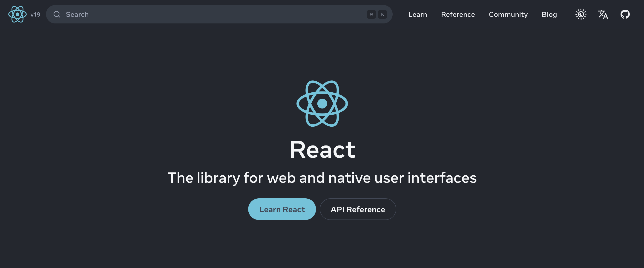This screenshot has width=644, height=268.
Task: Click the React logo in the navbar
Action: click(17, 14)
